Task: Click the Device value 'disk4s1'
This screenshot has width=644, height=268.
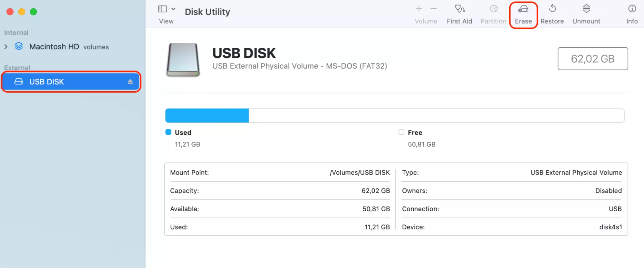Action: click(610, 227)
